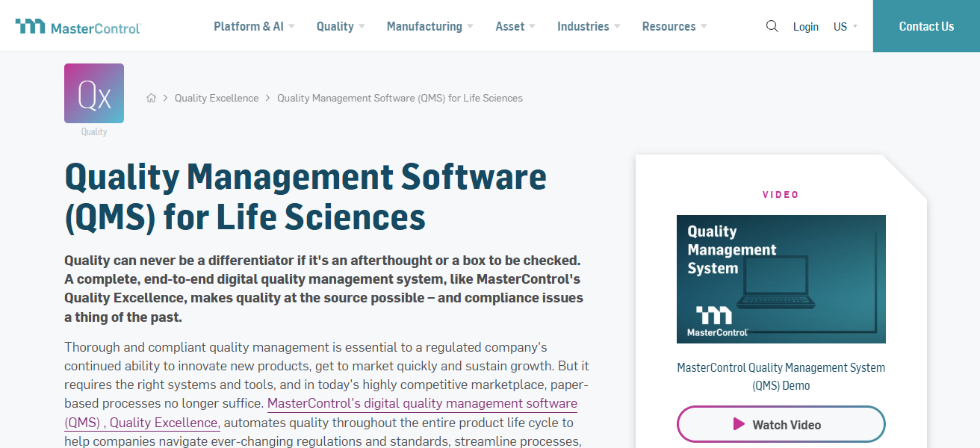Viewport: 980px width, 448px height.
Task: Click the VIDEO label above the thumbnail
Action: pyautogui.click(x=781, y=194)
